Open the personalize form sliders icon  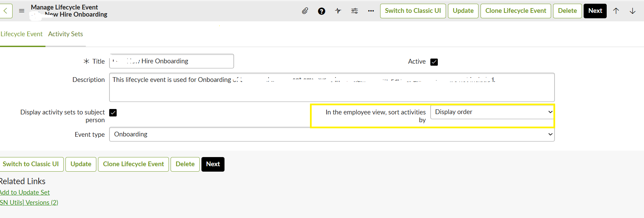click(x=354, y=11)
